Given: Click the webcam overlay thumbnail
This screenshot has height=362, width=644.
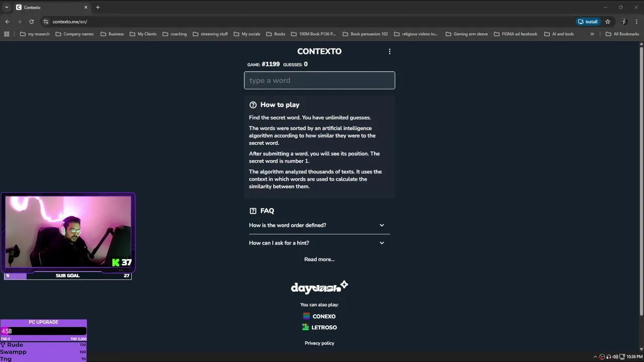Looking at the screenshot, I should click(68, 232).
